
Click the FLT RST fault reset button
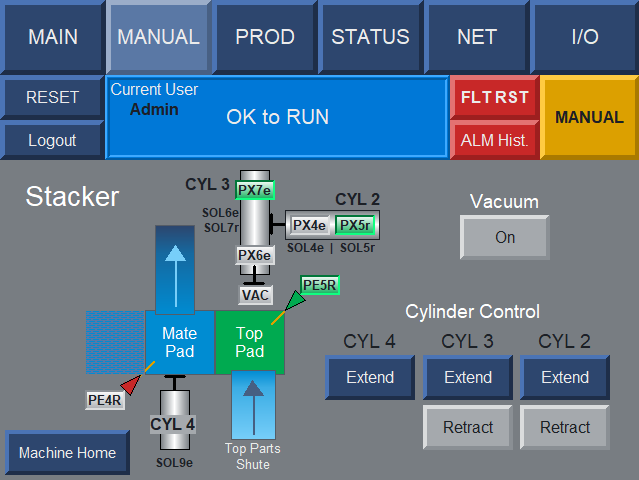coord(495,97)
